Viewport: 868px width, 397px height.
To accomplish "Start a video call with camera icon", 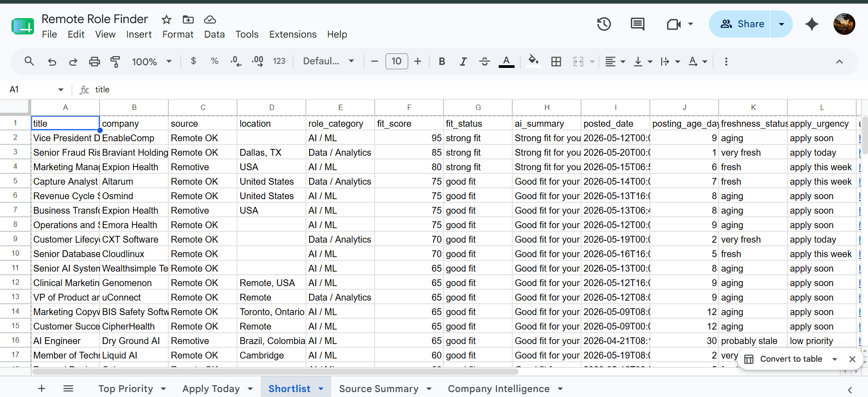I will [674, 24].
